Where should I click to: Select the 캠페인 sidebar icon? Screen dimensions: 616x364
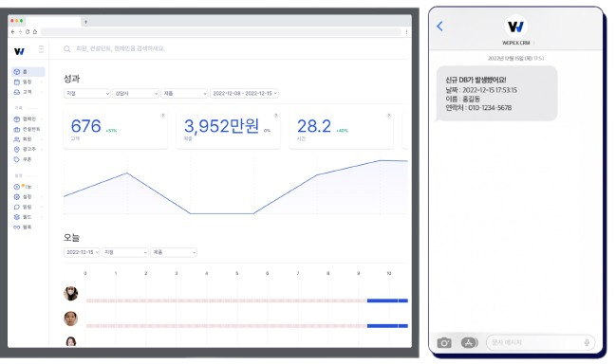(x=16, y=119)
